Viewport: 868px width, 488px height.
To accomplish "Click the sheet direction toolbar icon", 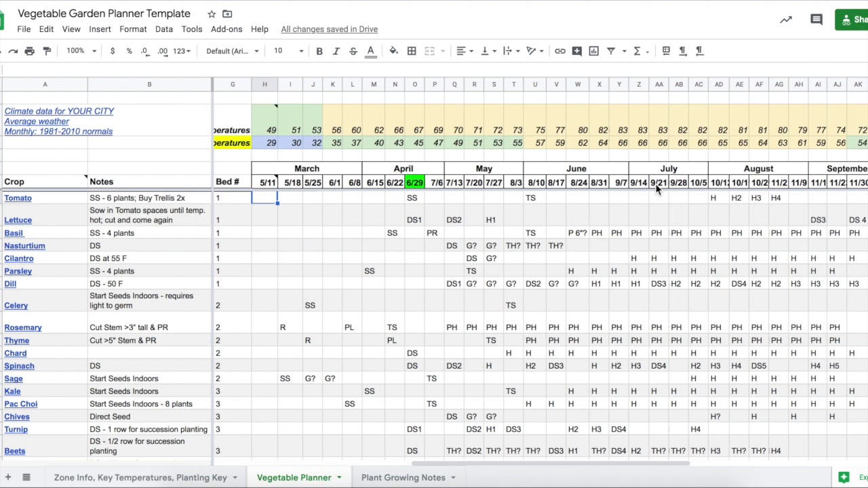I will pyautogui.click(x=666, y=51).
